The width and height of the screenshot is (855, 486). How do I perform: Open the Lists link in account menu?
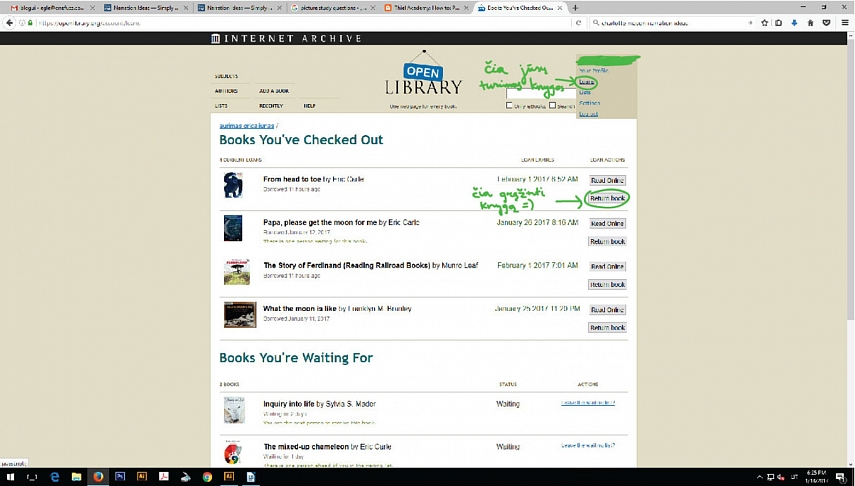click(x=585, y=93)
